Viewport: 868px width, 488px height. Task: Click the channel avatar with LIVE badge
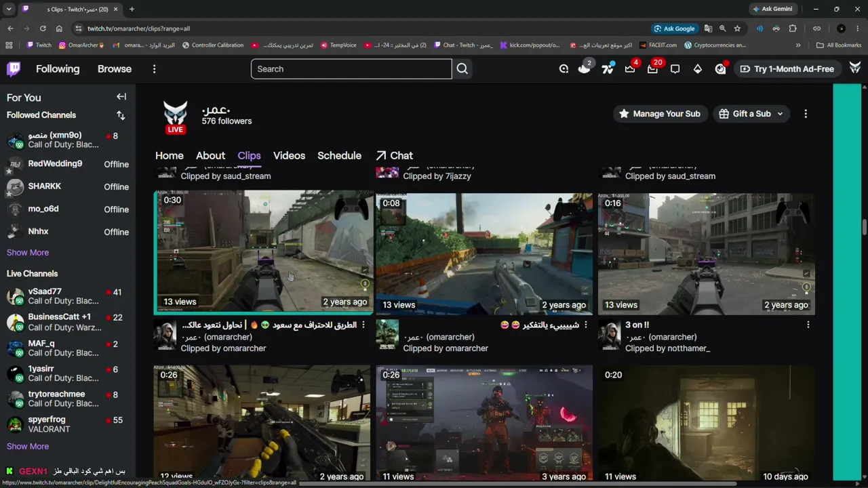pos(175,117)
